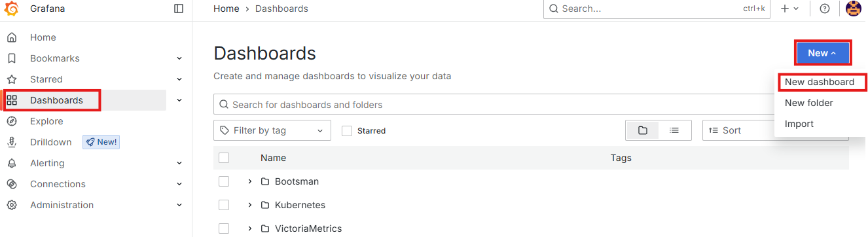868x237 pixels.
Task: Expand the Bookmarks sidebar section
Action: [179, 58]
